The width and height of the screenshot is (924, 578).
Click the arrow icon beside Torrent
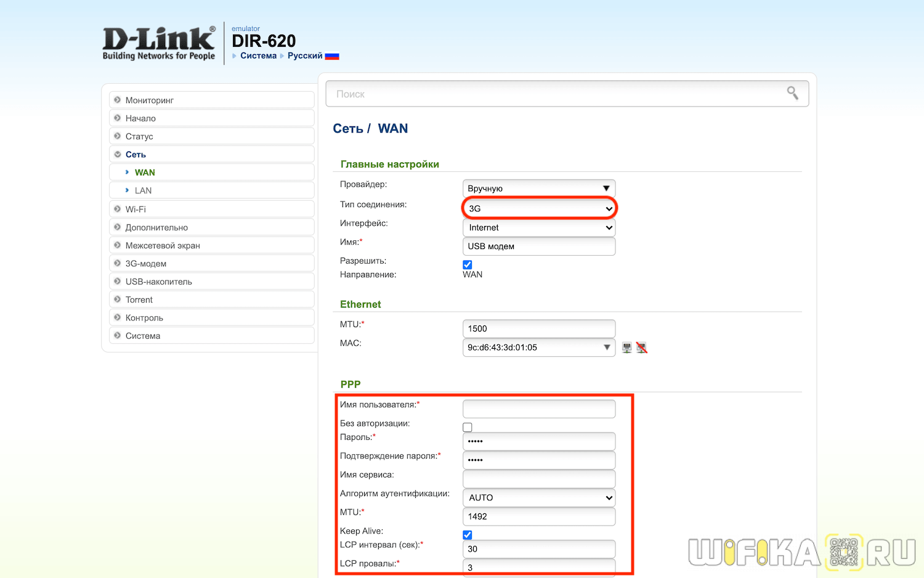point(118,299)
